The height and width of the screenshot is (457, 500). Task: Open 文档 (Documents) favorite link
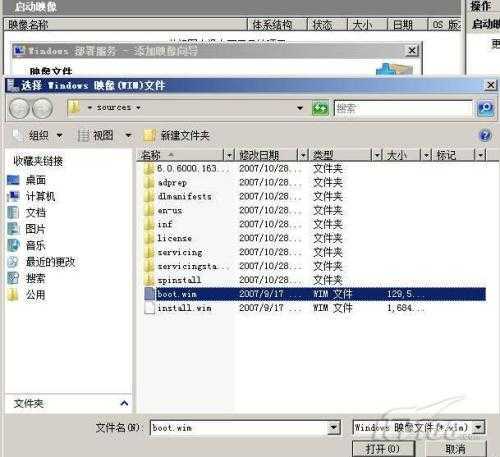tap(27, 213)
